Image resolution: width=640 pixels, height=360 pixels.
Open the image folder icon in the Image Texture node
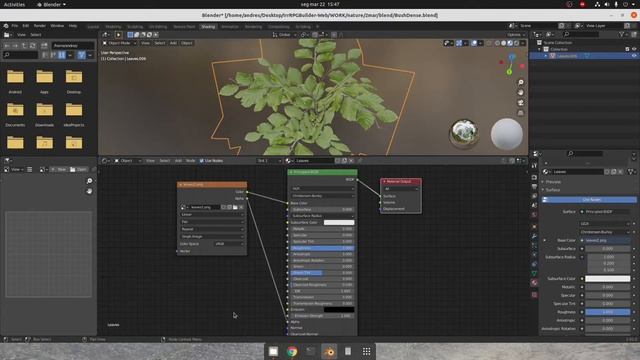coord(236,207)
